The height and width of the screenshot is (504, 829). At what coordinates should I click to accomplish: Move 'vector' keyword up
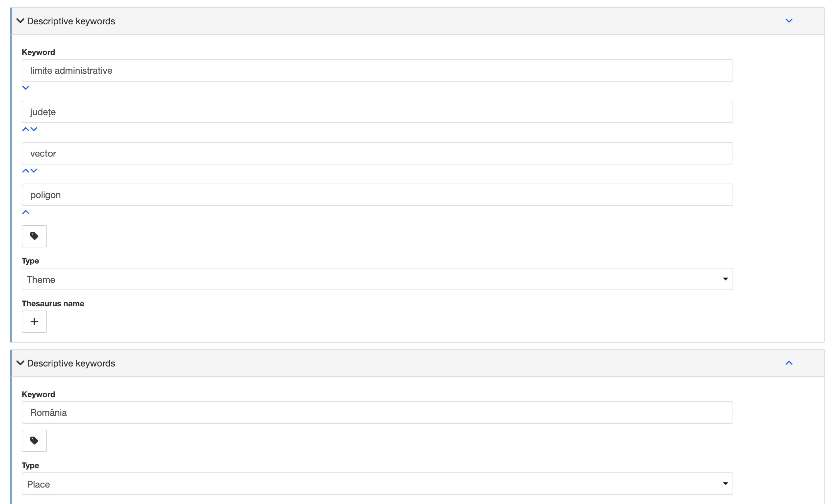click(26, 170)
